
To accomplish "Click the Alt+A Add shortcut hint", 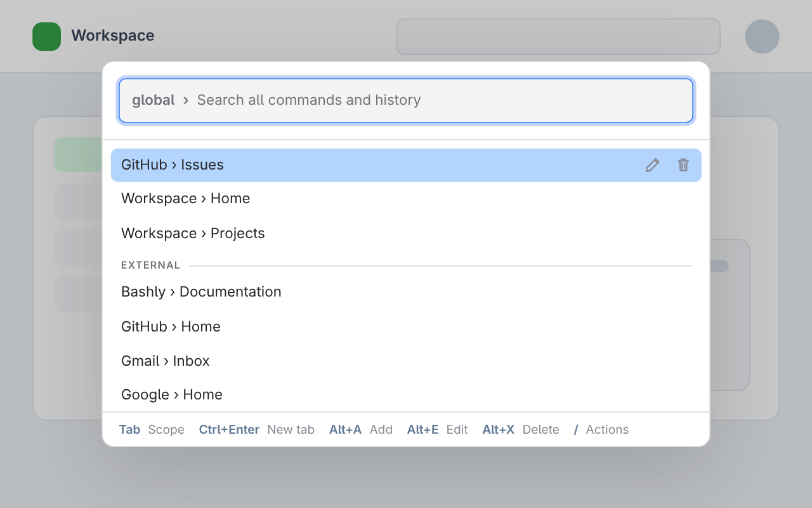I will [x=361, y=430].
